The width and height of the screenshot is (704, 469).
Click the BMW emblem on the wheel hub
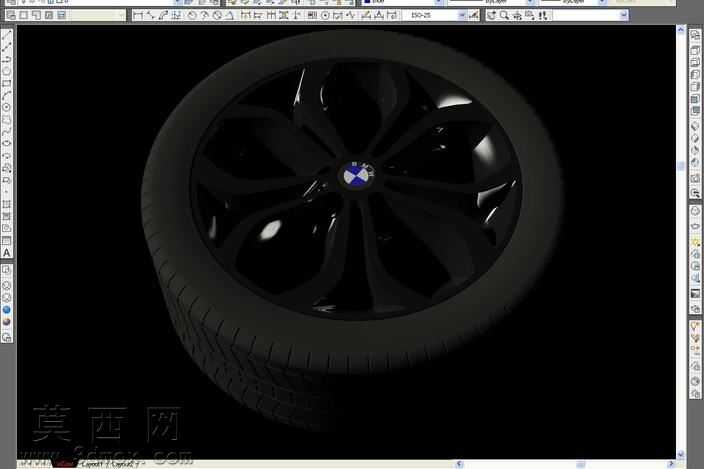(x=357, y=175)
